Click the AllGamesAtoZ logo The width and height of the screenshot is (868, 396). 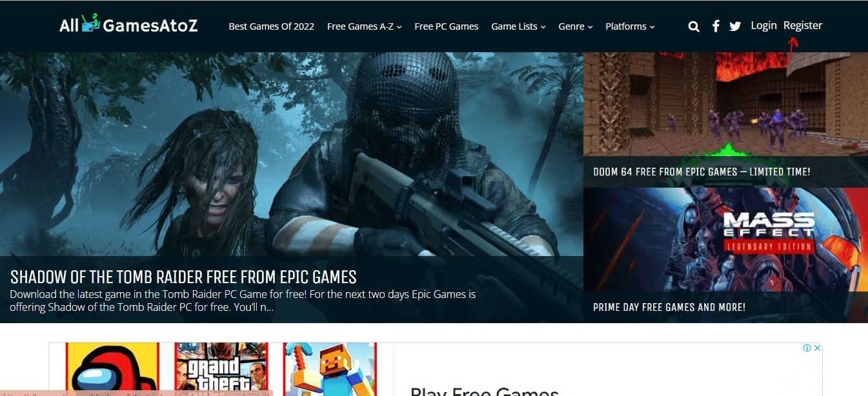(128, 25)
